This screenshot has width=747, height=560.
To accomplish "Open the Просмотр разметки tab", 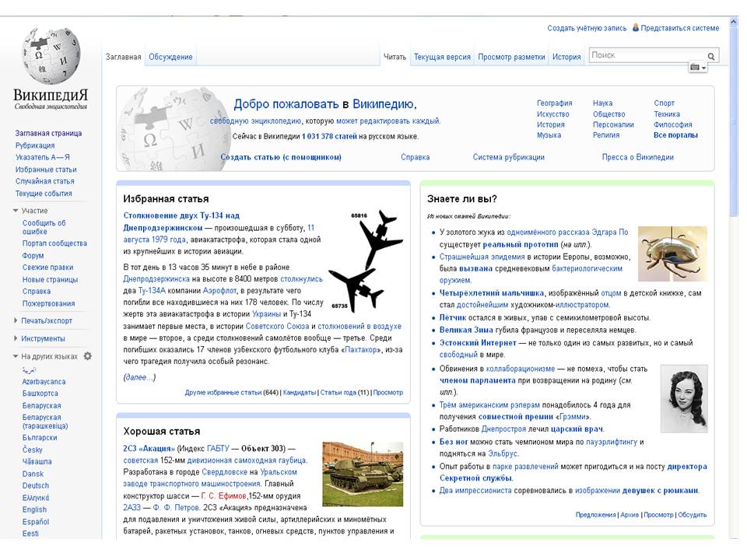I will (x=511, y=57).
